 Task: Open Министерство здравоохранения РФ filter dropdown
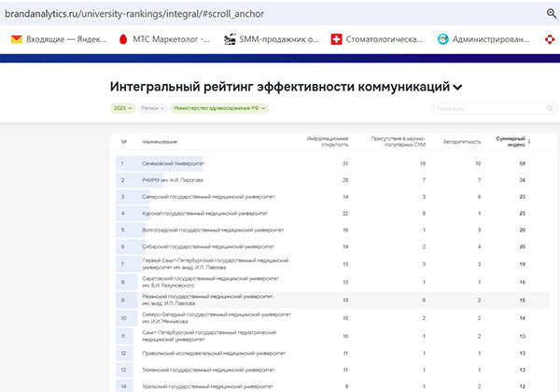point(218,108)
